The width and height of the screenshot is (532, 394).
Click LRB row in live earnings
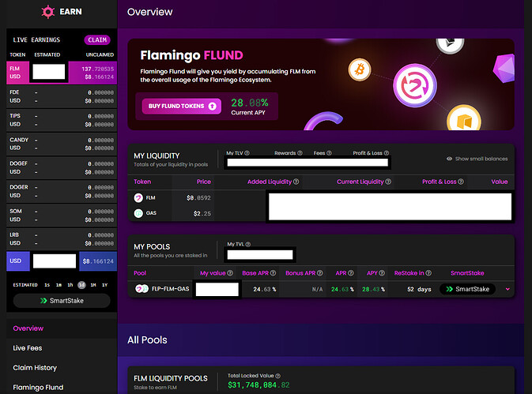coord(62,238)
